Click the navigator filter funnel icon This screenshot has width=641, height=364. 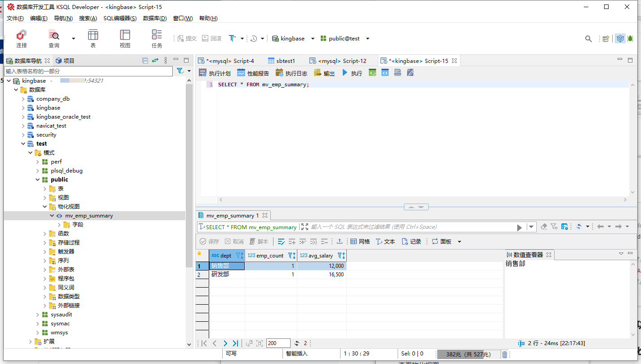[x=180, y=71]
